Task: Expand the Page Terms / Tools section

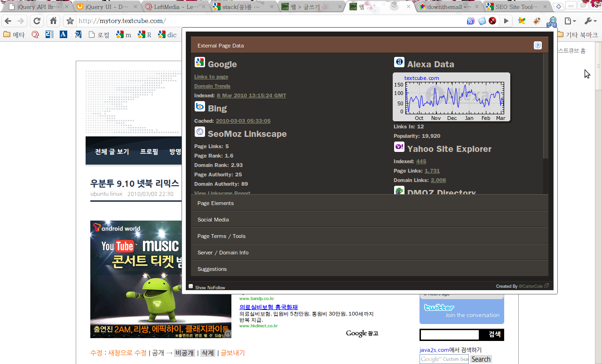Action: point(370,236)
